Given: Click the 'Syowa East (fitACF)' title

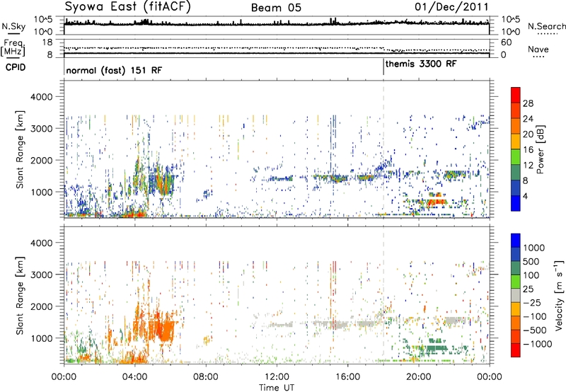Looking at the screenshot, I should pyautogui.click(x=128, y=7).
